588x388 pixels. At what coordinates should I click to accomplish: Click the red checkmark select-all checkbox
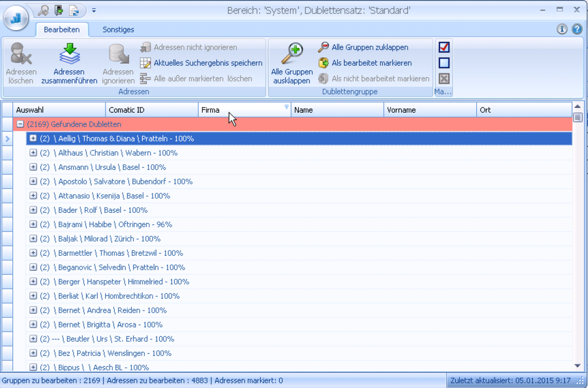(444, 48)
